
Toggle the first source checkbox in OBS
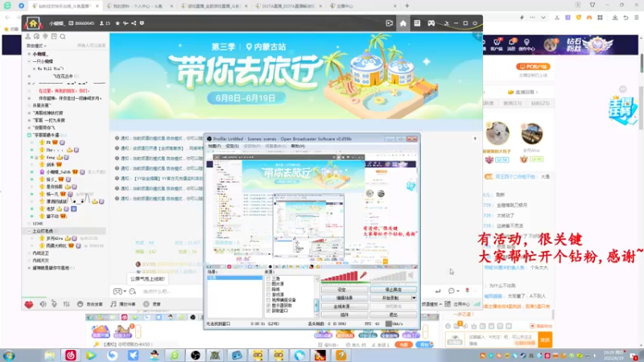(x=268, y=278)
